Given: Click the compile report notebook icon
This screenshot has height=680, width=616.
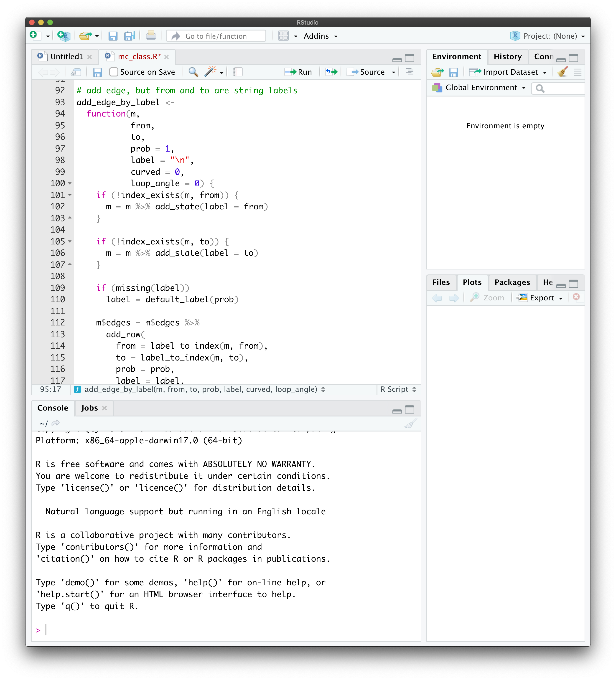Looking at the screenshot, I should pyautogui.click(x=238, y=72).
